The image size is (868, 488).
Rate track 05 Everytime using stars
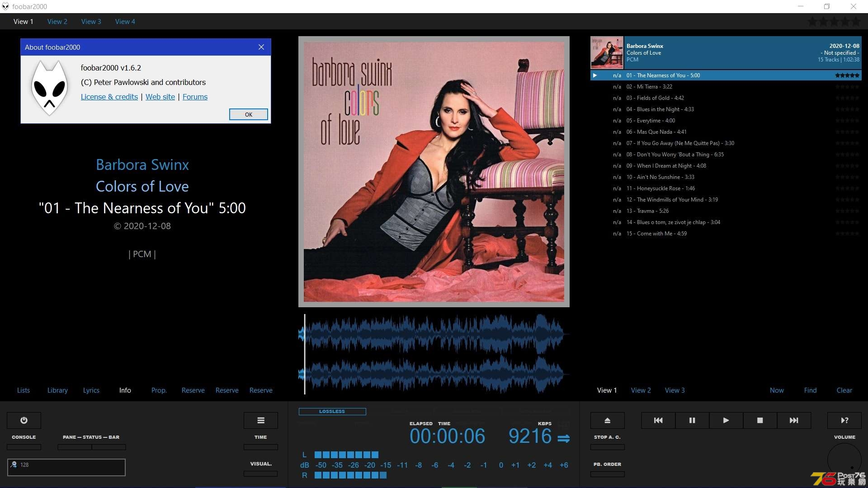(847, 121)
